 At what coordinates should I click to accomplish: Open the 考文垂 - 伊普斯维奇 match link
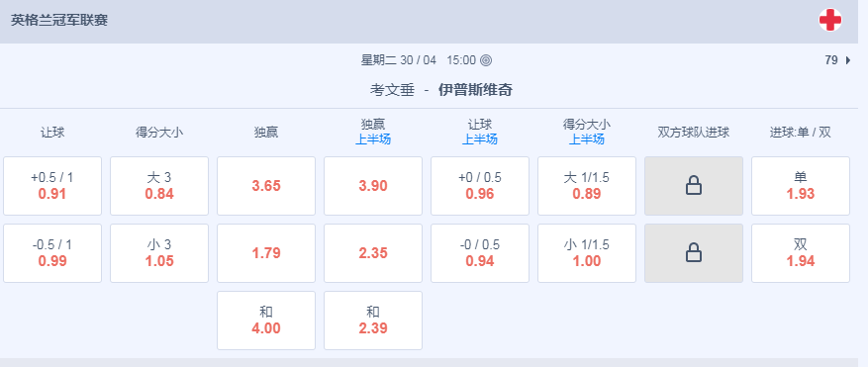(x=441, y=90)
